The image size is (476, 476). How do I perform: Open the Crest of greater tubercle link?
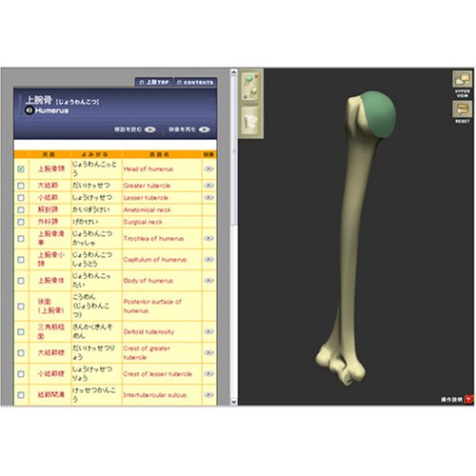point(147,352)
